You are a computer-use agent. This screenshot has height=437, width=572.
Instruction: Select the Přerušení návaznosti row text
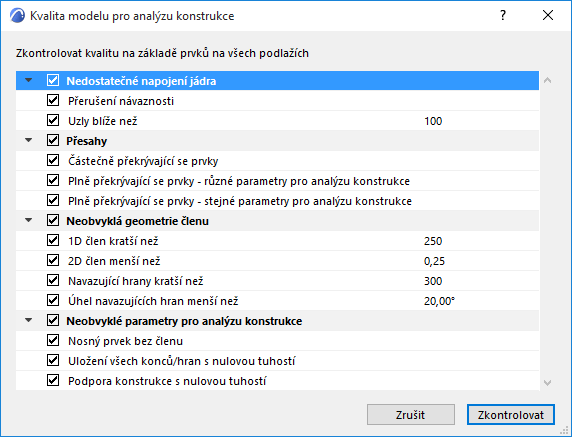121,101
